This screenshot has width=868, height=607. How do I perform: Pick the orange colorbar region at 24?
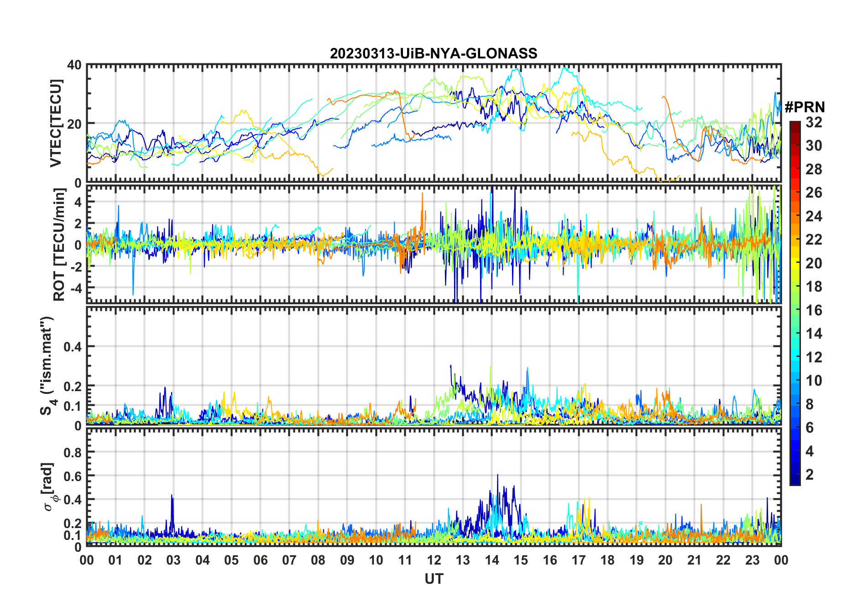pos(795,216)
